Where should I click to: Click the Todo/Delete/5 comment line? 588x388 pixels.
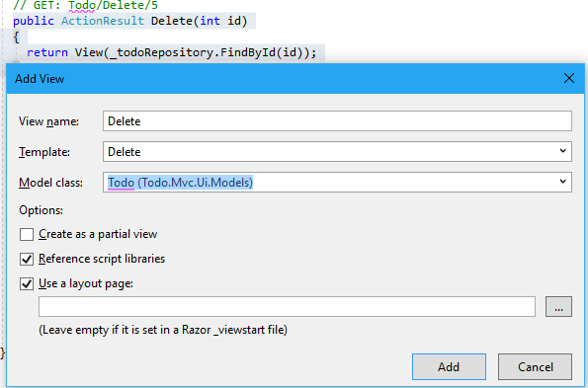(86, 5)
